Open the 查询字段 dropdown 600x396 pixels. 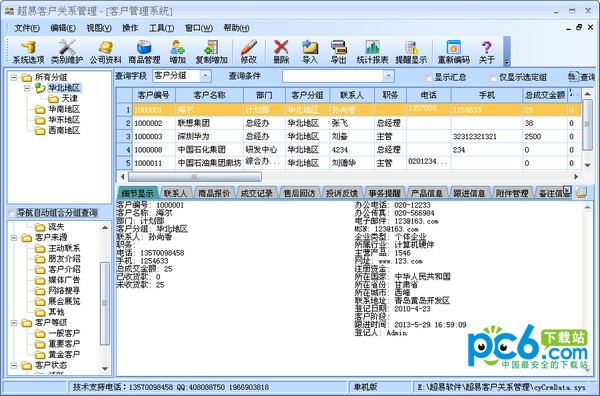tap(205, 76)
